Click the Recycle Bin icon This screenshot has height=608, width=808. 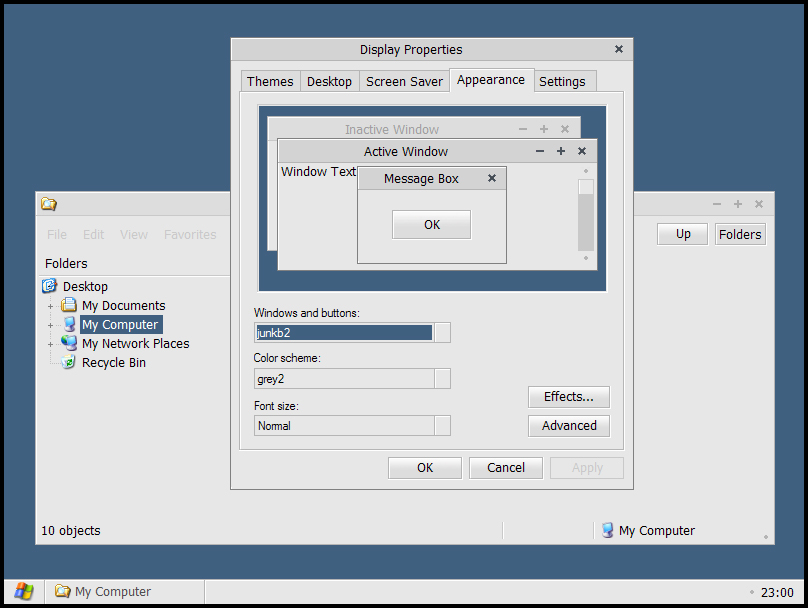[x=68, y=362]
